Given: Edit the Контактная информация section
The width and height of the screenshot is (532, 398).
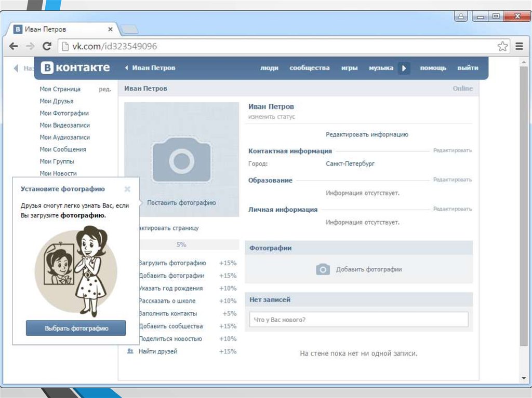Looking at the screenshot, I should [453, 150].
